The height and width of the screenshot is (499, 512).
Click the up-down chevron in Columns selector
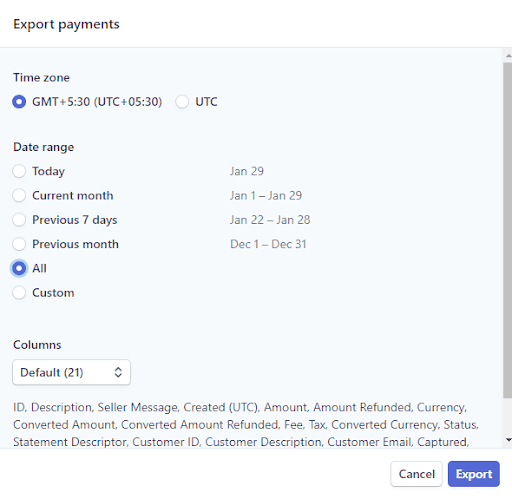click(118, 372)
